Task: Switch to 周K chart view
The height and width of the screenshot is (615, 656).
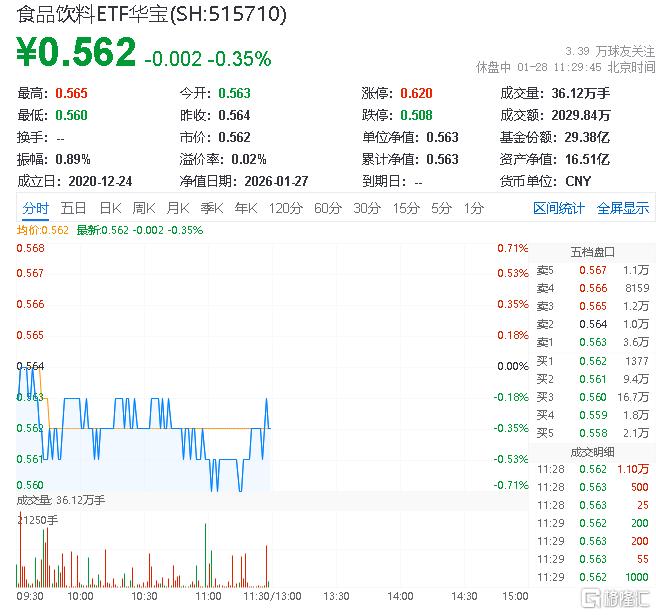Action: tap(144, 208)
